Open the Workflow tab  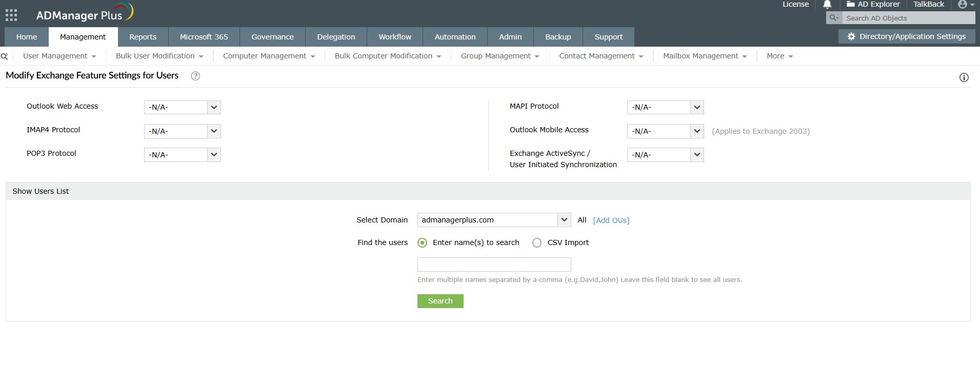[x=395, y=37]
